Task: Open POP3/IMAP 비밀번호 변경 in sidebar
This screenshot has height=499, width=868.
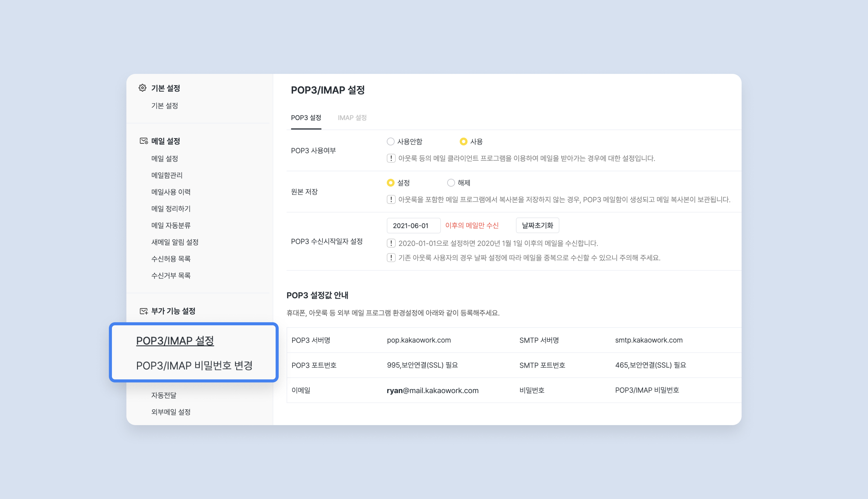Action: [194, 366]
